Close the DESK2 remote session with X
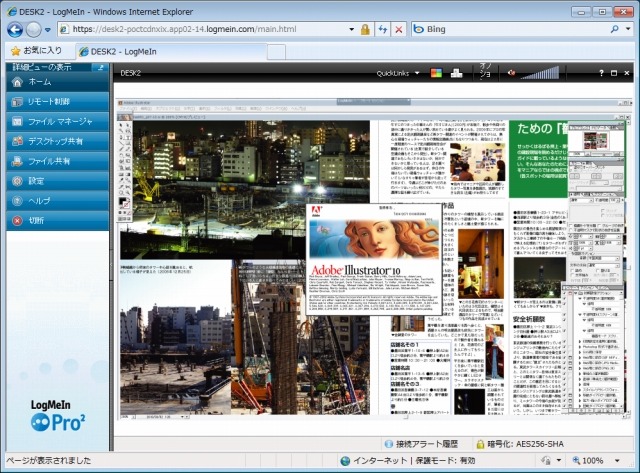 pos(627,73)
